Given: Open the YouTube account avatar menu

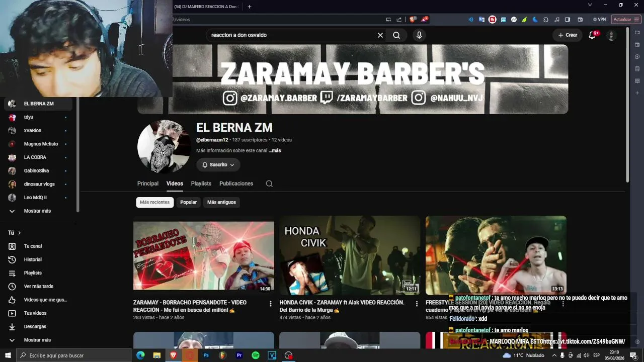Looking at the screenshot, I should coord(611,35).
